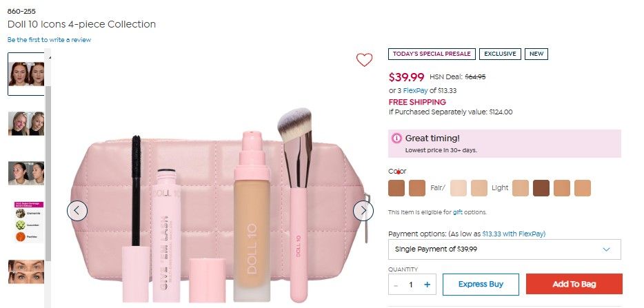
Task: Select the first color swatch in the row
Action: 396,188
